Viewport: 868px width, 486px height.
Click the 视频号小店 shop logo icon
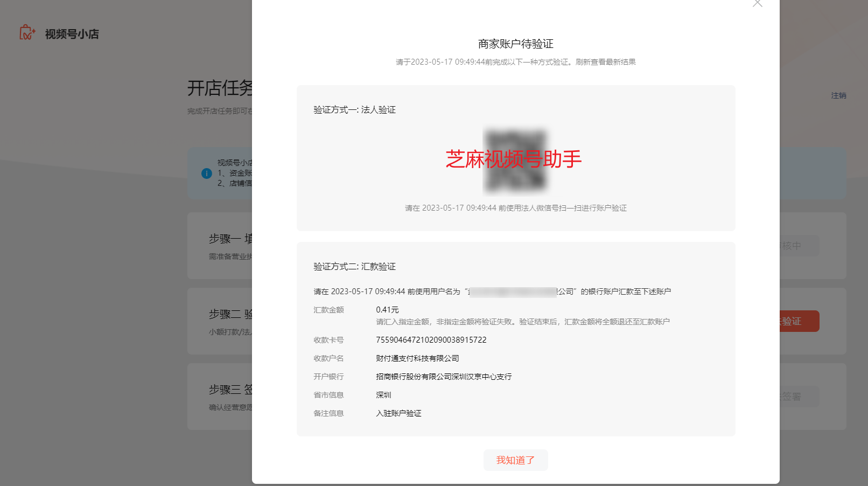click(x=27, y=33)
